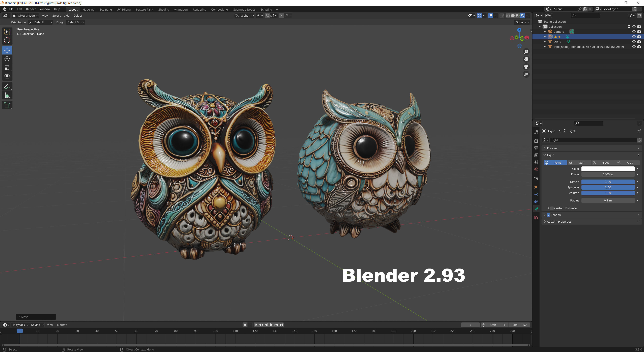This screenshot has width=644, height=352.
Task: Select the Move tool
Action: coord(7,50)
